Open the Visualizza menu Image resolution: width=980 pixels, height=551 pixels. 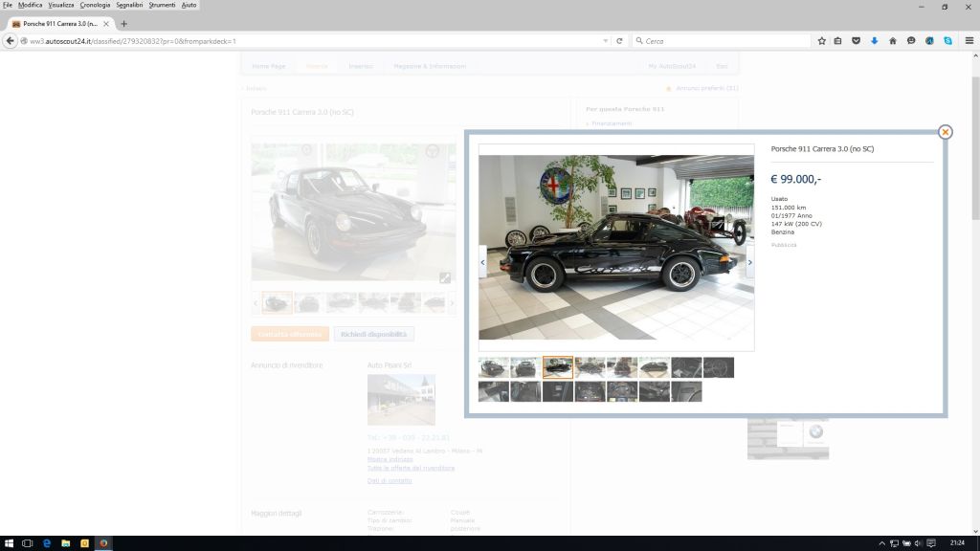60,5
